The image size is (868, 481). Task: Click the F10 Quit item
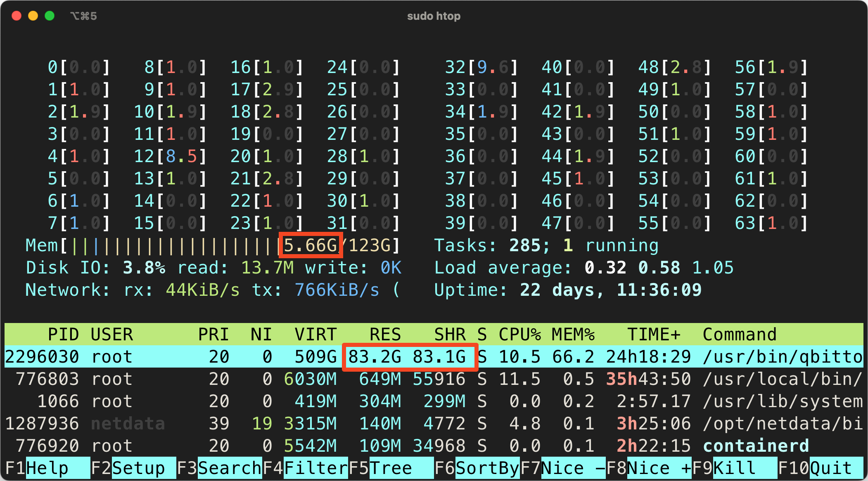821,468
